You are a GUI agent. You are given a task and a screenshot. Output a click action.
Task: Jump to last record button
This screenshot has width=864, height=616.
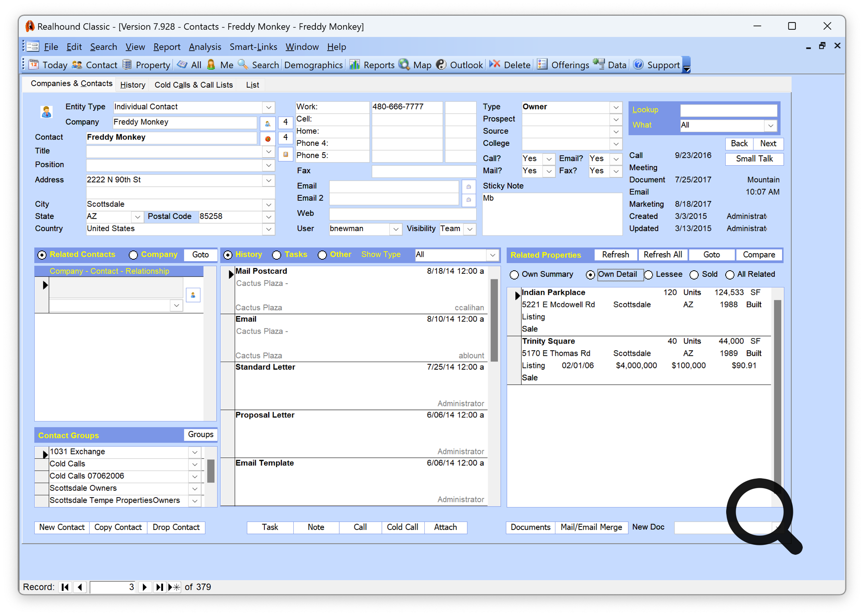pos(159,587)
